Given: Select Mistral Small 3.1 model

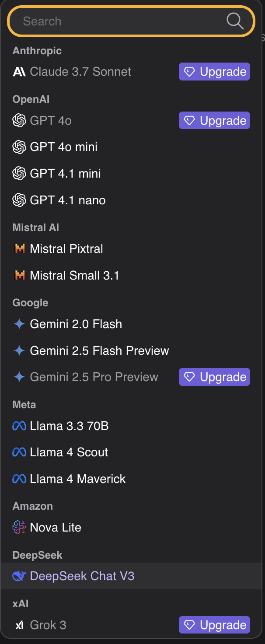Looking at the screenshot, I should click(74, 276).
